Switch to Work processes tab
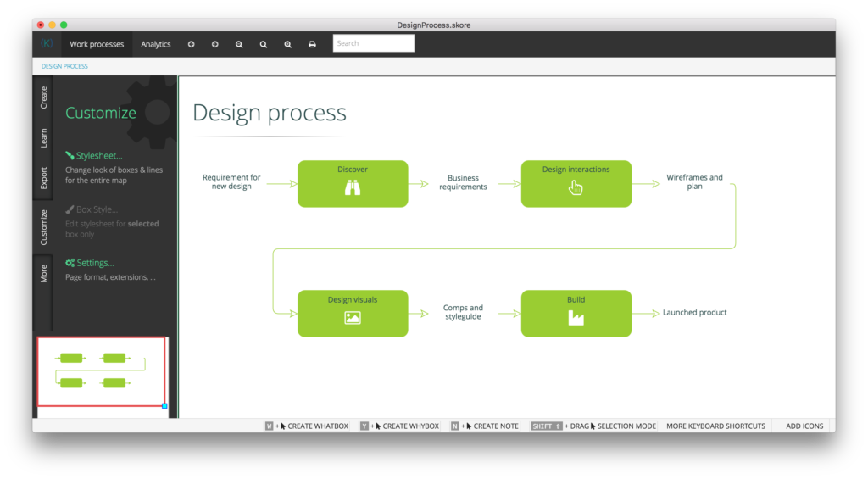Screen dimensions: 868x479 (x=97, y=44)
